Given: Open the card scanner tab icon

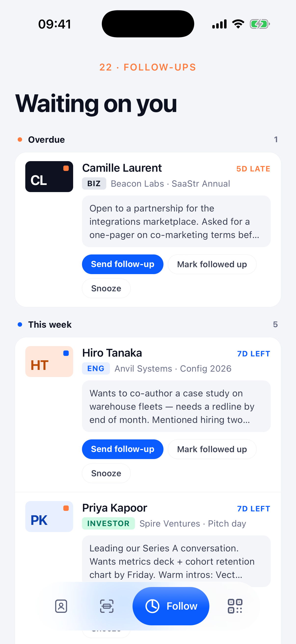Looking at the screenshot, I should tap(107, 606).
